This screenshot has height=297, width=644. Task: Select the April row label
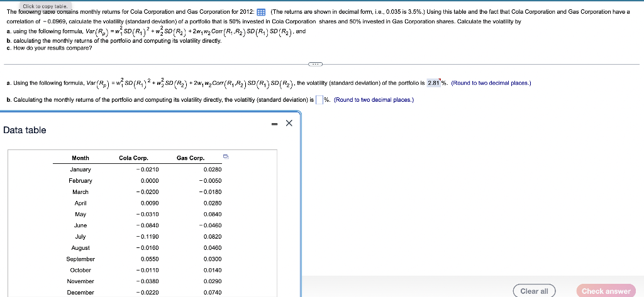click(x=80, y=203)
